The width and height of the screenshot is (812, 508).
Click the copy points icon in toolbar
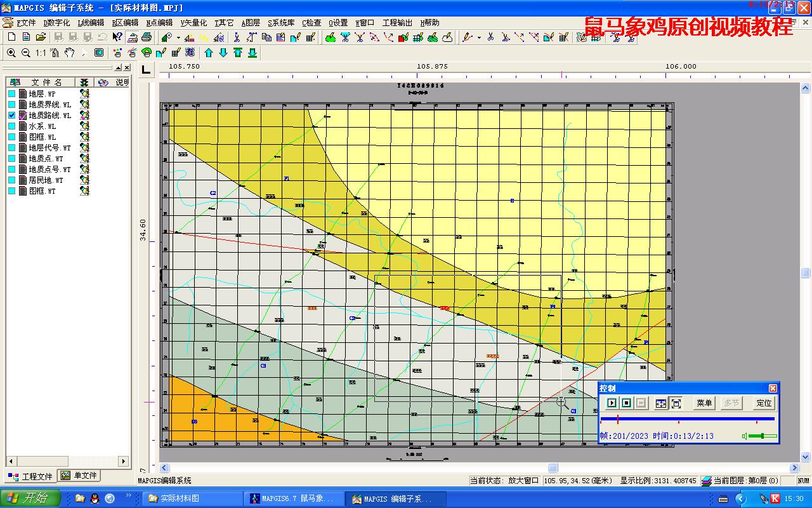pos(266,37)
